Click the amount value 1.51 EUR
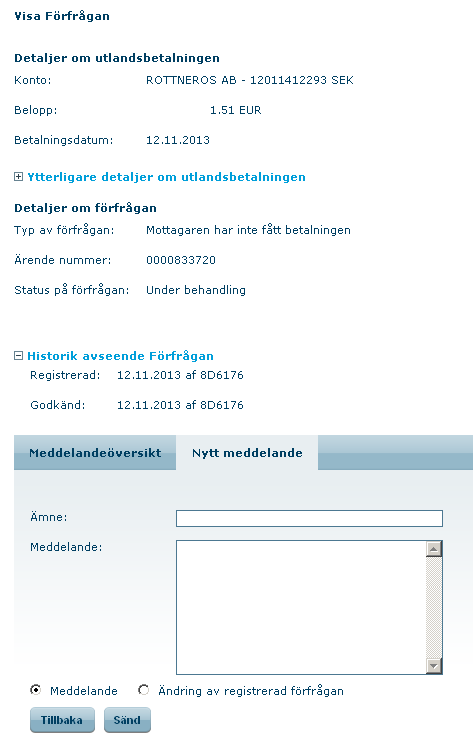The width and height of the screenshot is (473, 747). (x=235, y=110)
